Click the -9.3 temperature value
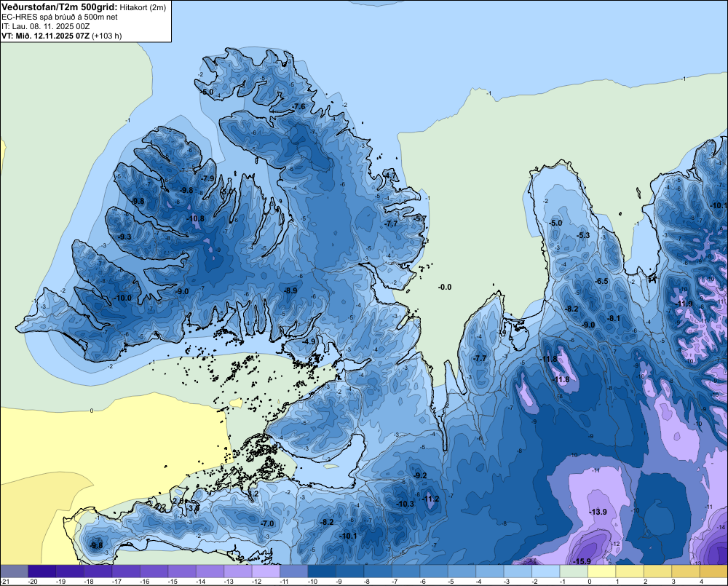 (124, 237)
